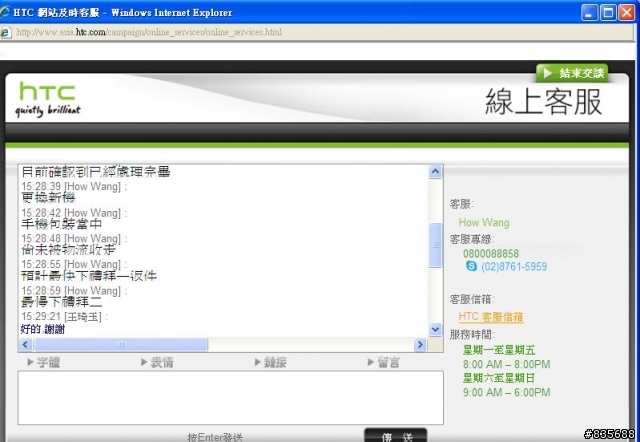
Task: Close the Internet Explorer window
Action: 627,13
